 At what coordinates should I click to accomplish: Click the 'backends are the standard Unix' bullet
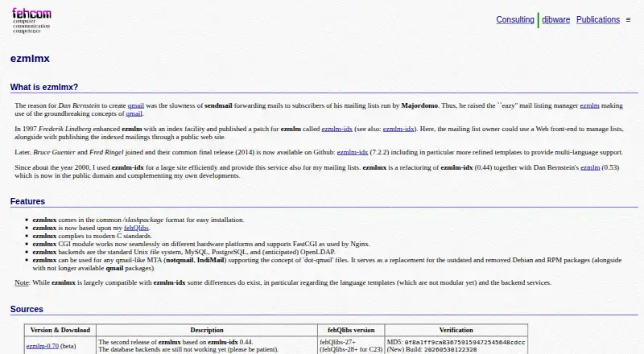[184, 252]
